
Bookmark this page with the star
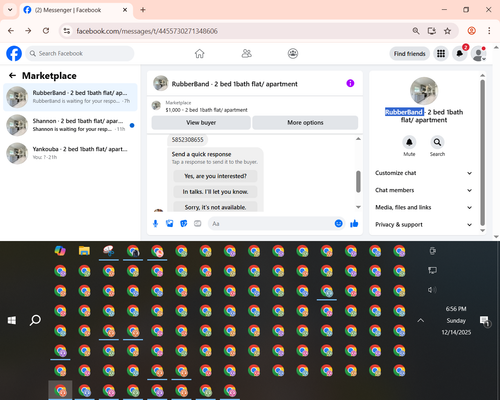[x=447, y=31]
